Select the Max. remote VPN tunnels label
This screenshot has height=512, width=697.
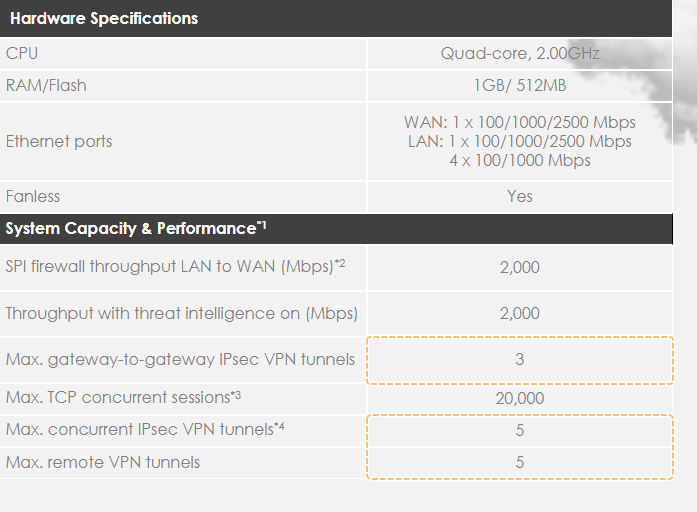click(x=103, y=462)
